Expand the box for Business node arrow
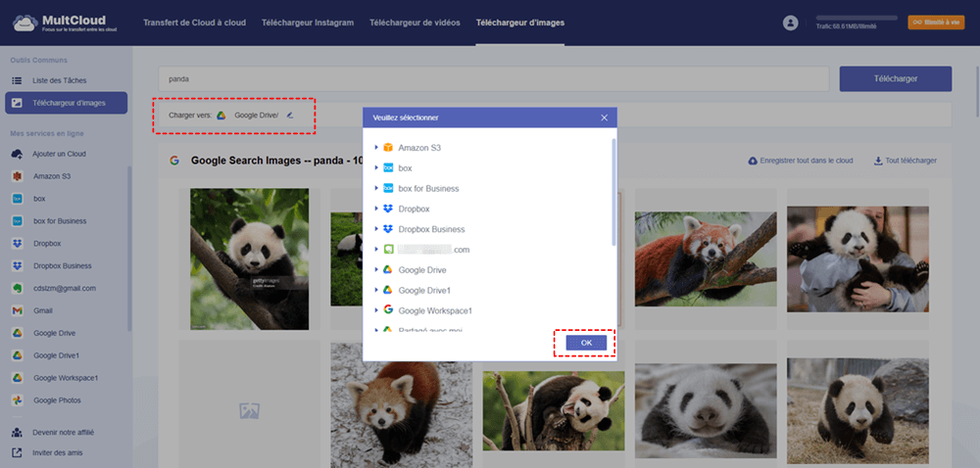 point(376,188)
